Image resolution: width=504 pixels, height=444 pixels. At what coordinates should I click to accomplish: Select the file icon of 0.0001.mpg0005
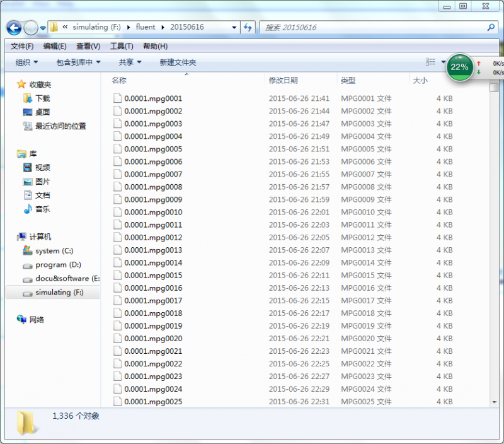click(118, 149)
